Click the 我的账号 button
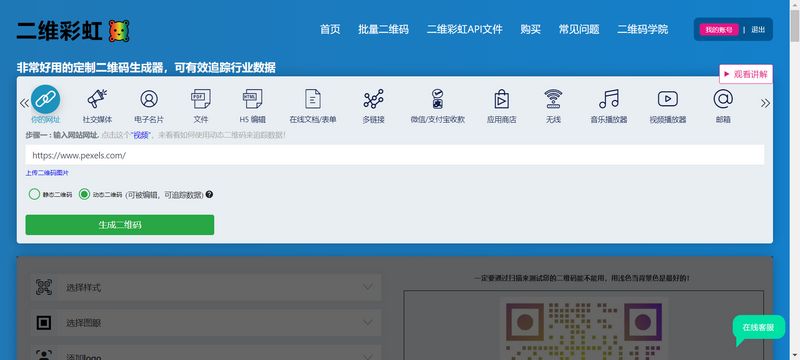Viewport: 800px width, 360px height. (719, 30)
